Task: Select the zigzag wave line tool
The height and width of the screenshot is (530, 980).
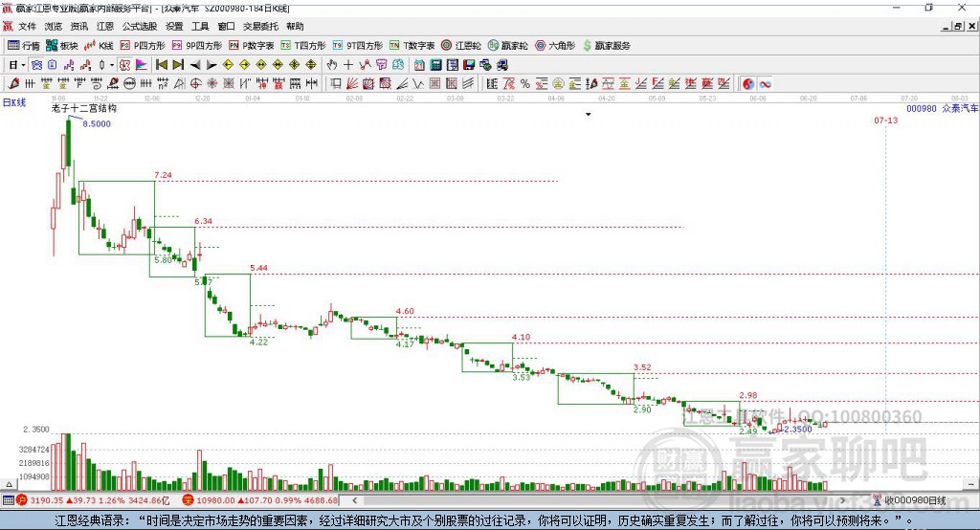Action: click(417, 84)
